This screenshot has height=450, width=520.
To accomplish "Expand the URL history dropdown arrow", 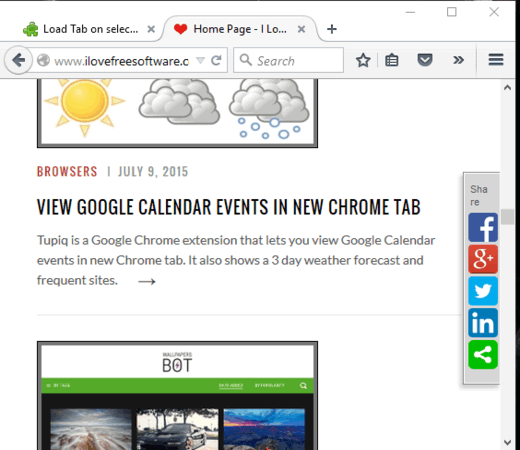I will pyautogui.click(x=200, y=60).
